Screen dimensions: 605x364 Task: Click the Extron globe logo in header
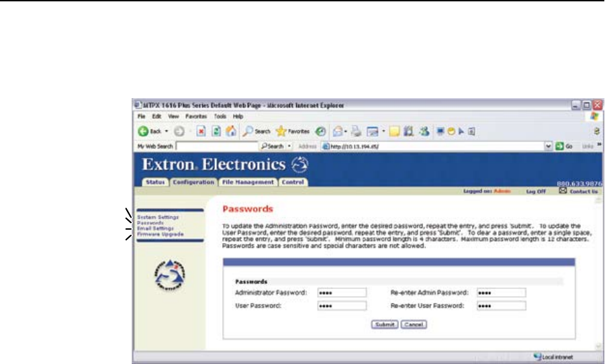tap(299, 165)
